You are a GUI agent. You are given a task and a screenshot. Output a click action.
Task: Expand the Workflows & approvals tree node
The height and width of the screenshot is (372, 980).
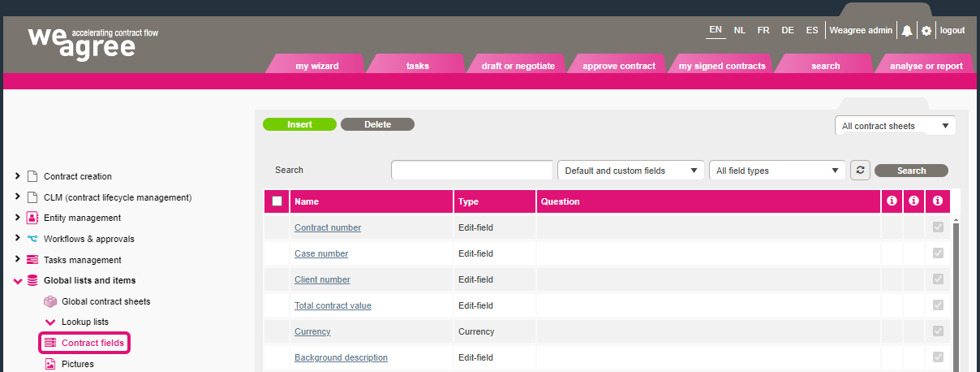(x=18, y=239)
